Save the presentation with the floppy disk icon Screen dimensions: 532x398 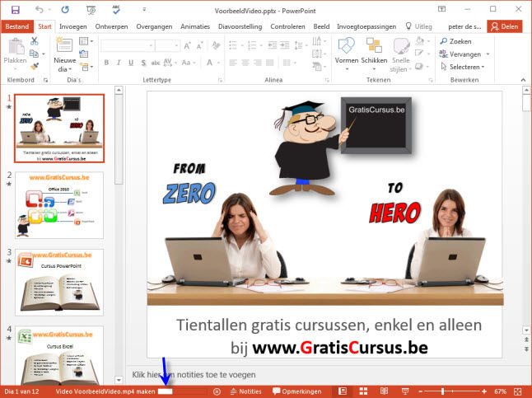[16, 10]
